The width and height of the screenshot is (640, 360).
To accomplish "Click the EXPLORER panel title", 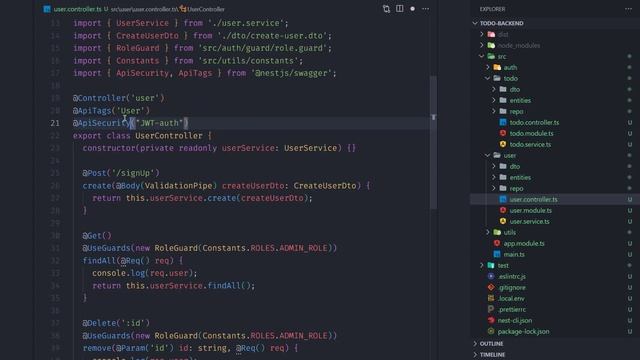I will (x=492, y=9).
